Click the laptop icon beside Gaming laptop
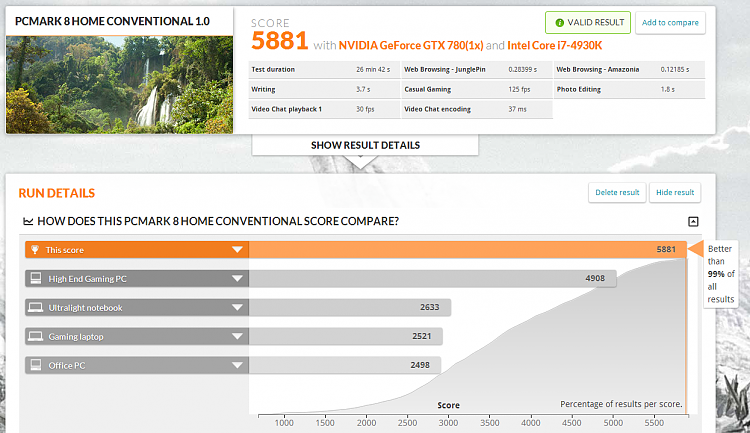Screen dimensions: 750x433 tap(35, 336)
